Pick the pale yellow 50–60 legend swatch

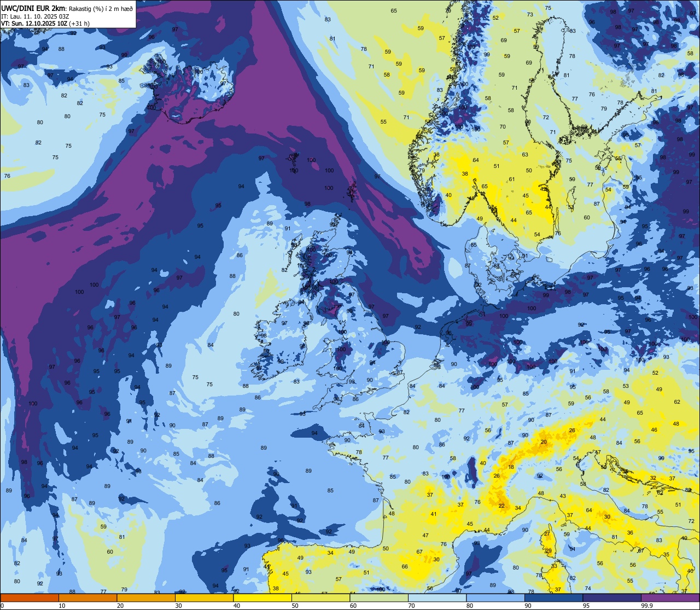[320, 598]
